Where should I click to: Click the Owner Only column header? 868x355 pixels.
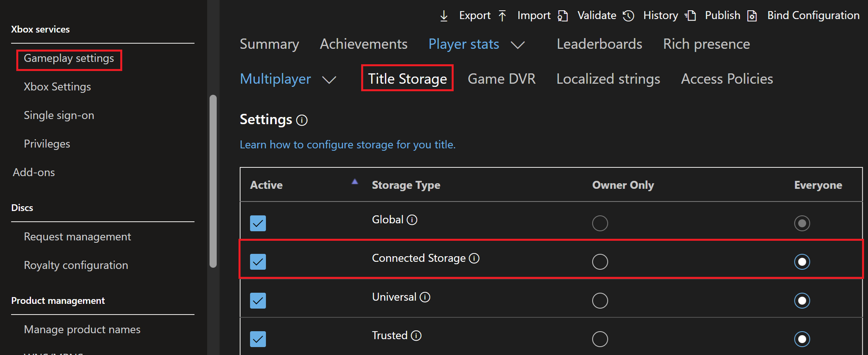[x=623, y=185]
